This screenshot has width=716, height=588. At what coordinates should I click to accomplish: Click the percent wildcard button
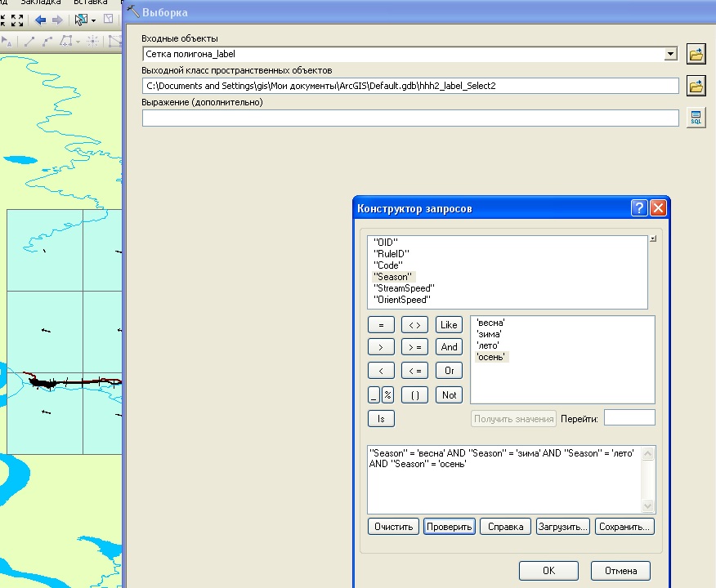387,395
